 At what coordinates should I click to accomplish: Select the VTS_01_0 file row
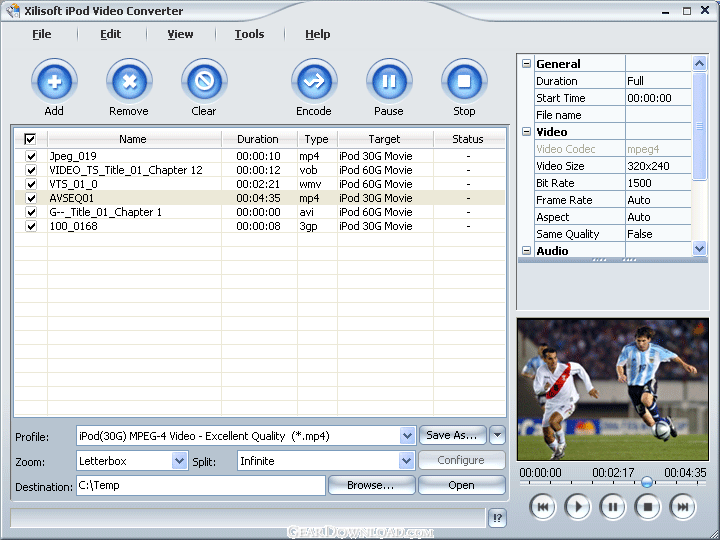260,184
